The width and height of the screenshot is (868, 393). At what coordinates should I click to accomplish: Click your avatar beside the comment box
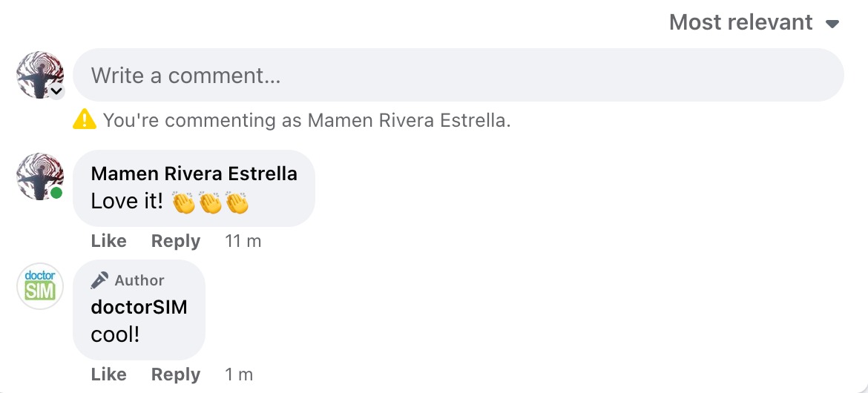pos(39,73)
